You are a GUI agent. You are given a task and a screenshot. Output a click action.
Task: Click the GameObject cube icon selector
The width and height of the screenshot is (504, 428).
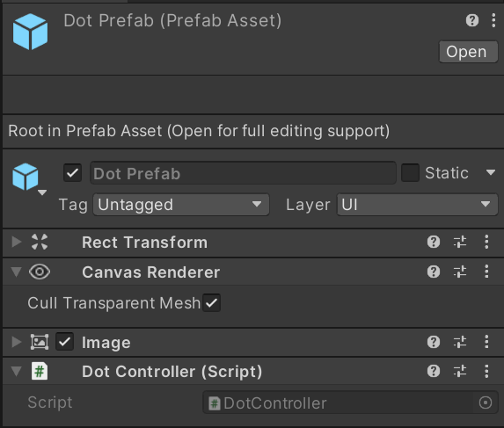(x=29, y=178)
